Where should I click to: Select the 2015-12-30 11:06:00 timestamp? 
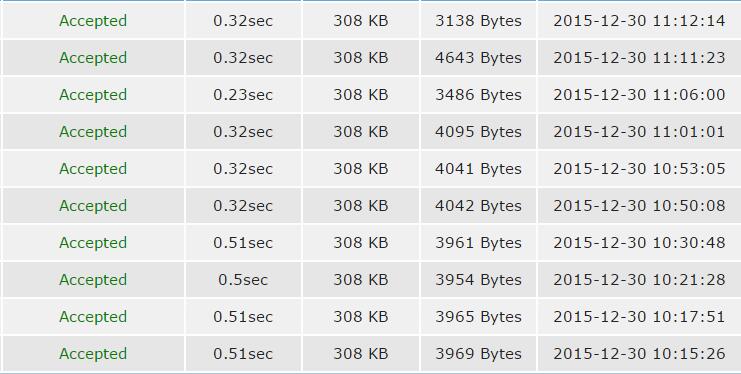[639, 95]
